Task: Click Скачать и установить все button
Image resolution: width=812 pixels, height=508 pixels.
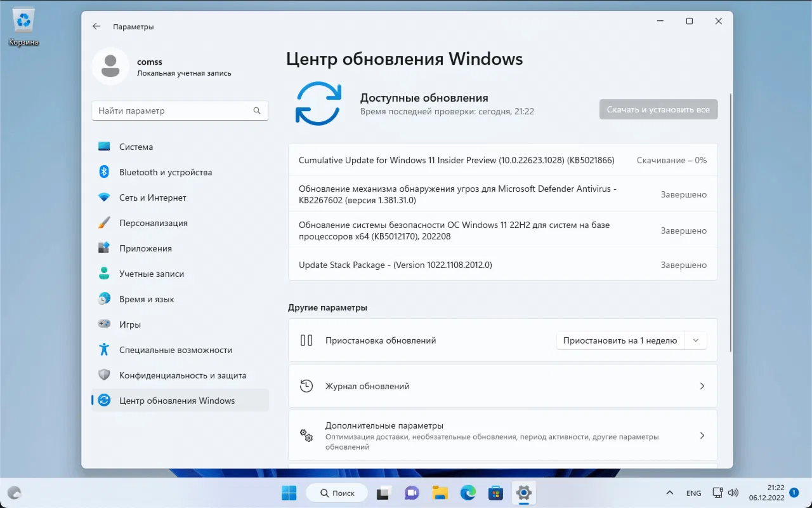Action: point(658,109)
